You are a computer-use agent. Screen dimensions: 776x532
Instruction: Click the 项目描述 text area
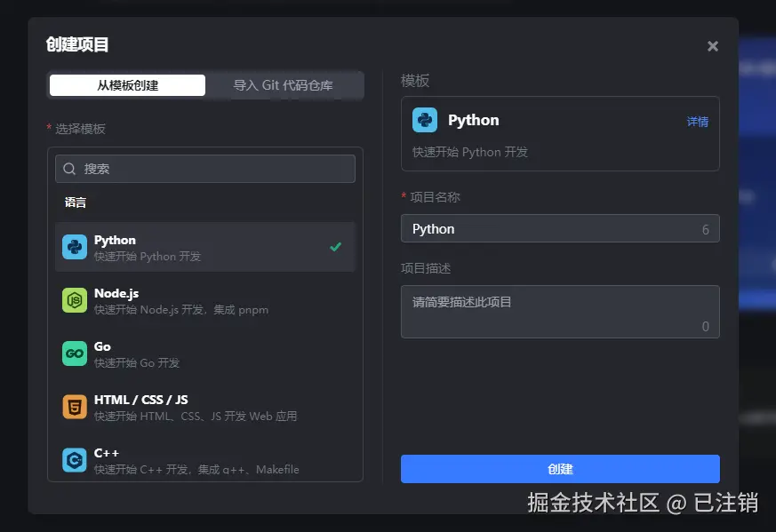560,312
